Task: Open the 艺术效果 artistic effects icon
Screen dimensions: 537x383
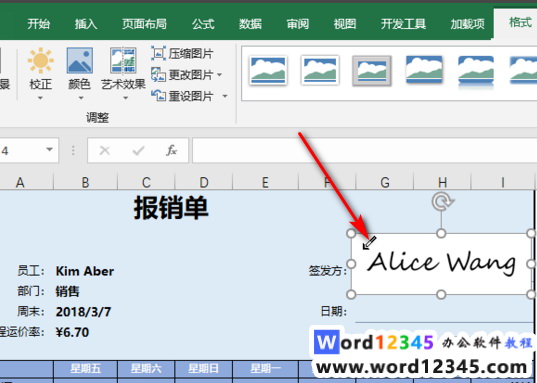Action: pos(123,61)
